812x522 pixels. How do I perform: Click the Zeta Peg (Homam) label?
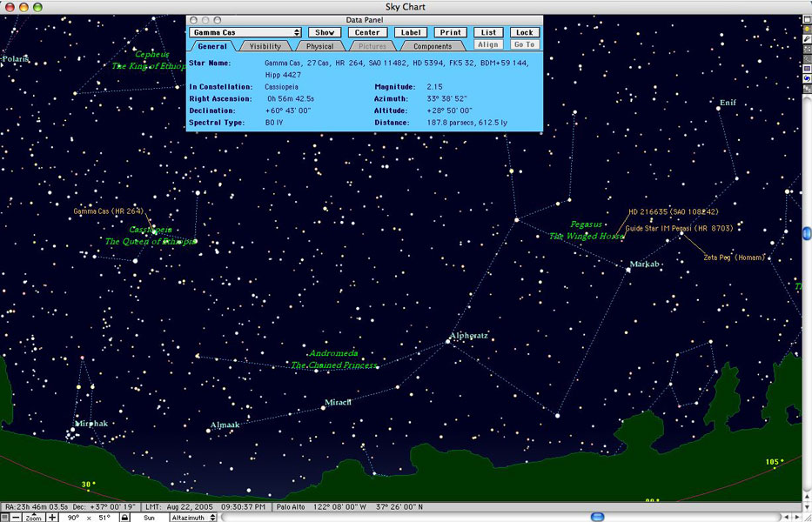(735, 258)
